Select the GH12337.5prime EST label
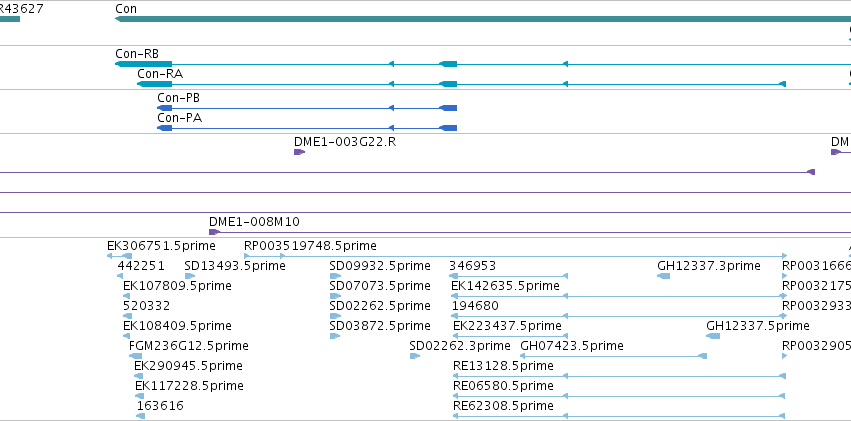The width and height of the screenshot is (851, 421). pos(758,326)
